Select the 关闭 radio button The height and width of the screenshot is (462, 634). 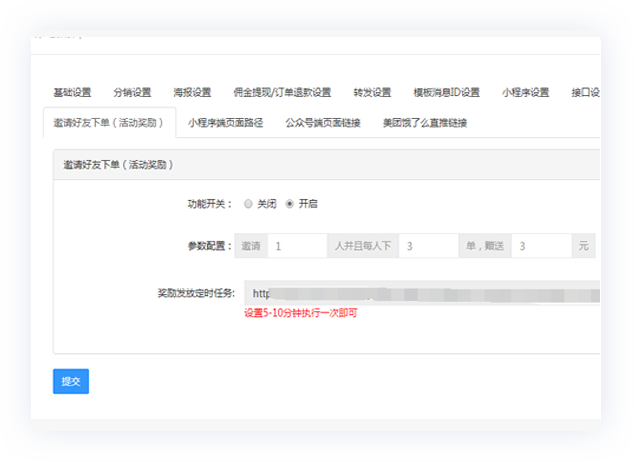coord(249,204)
